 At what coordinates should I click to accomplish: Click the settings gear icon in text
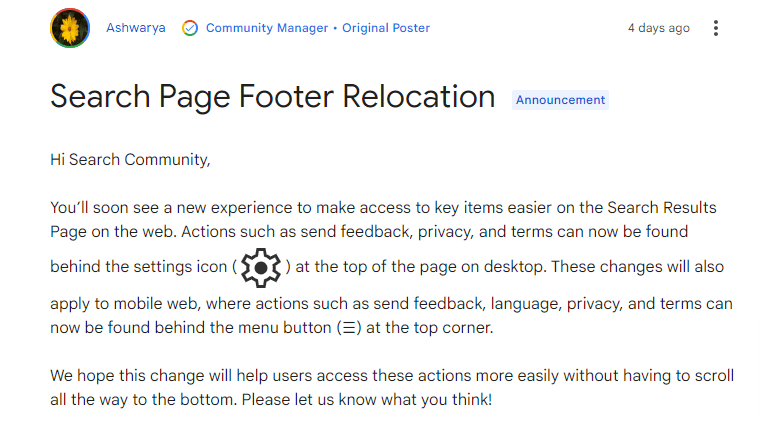click(261, 268)
